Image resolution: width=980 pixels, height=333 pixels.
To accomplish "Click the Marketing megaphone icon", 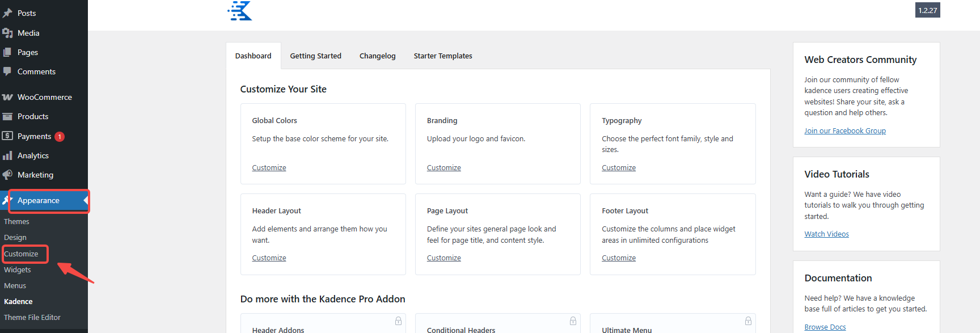I will coord(7,175).
